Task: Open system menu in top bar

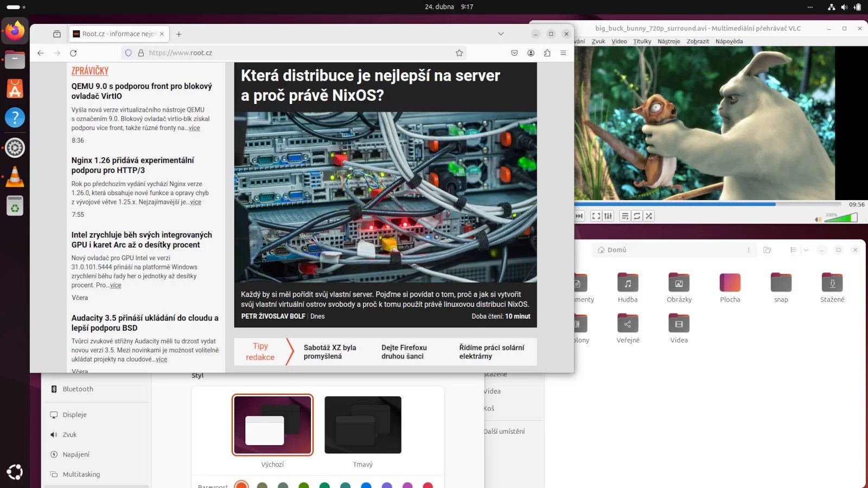Action: [844, 7]
